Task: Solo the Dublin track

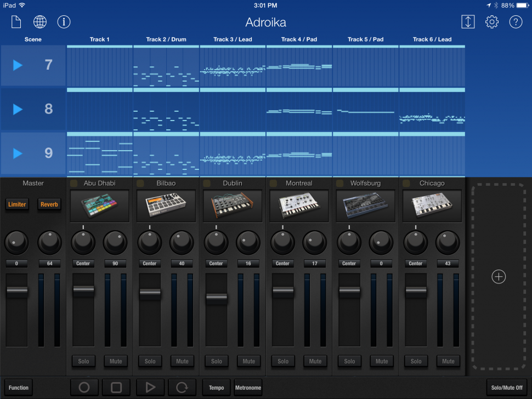Action: point(217,361)
